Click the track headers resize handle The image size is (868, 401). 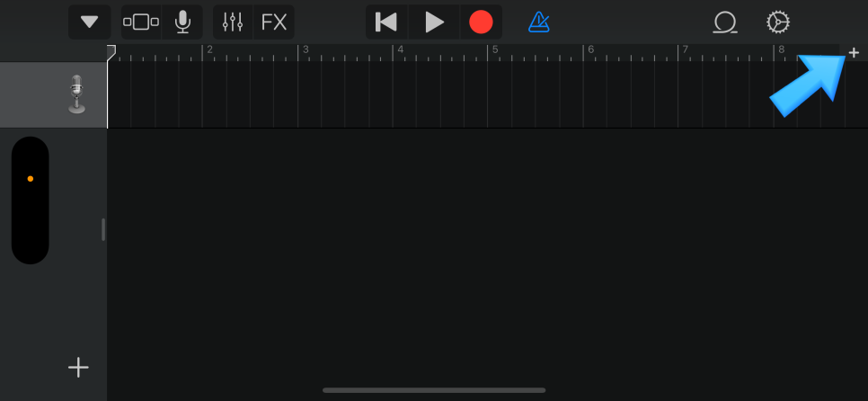(x=103, y=229)
